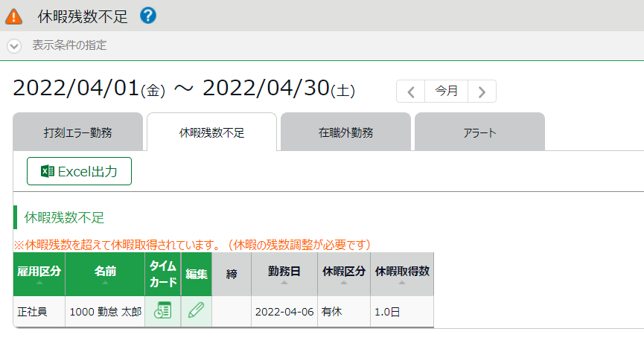
Task: Click the blue help question mark icon
Action: pyautogui.click(x=148, y=16)
